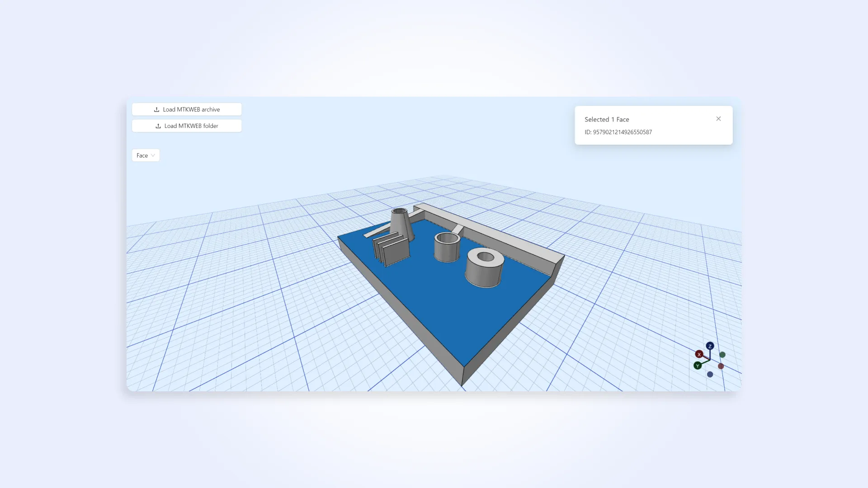Select the faded red negative-axis dot on the gizmo
Image resolution: width=868 pixels, height=488 pixels.
pyautogui.click(x=721, y=366)
